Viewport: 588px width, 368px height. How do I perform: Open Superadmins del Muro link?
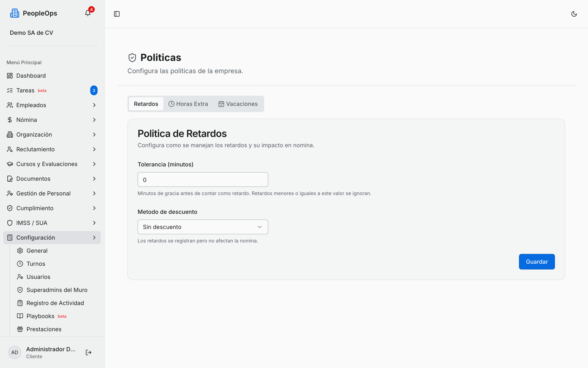(57, 290)
